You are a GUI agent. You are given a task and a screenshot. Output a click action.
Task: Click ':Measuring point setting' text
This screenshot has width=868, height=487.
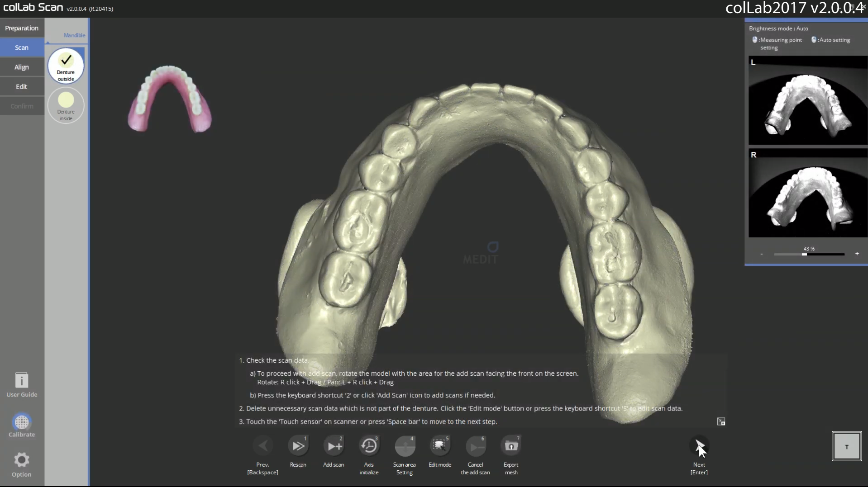[x=781, y=43]
